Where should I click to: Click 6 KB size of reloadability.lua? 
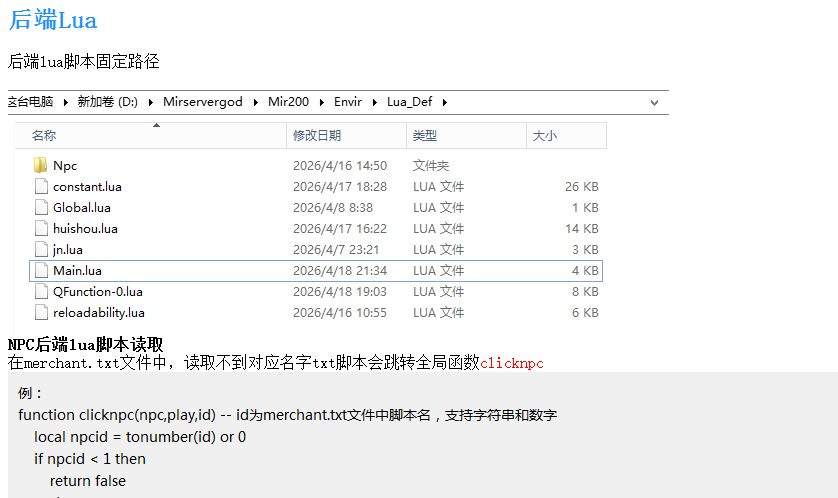point(585,313)
